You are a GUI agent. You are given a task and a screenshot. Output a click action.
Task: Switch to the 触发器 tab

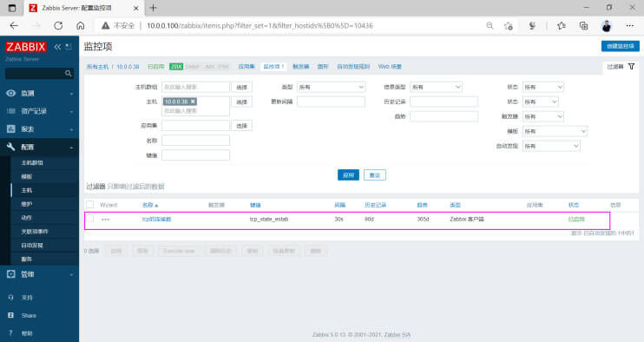[x=300, y=67]
